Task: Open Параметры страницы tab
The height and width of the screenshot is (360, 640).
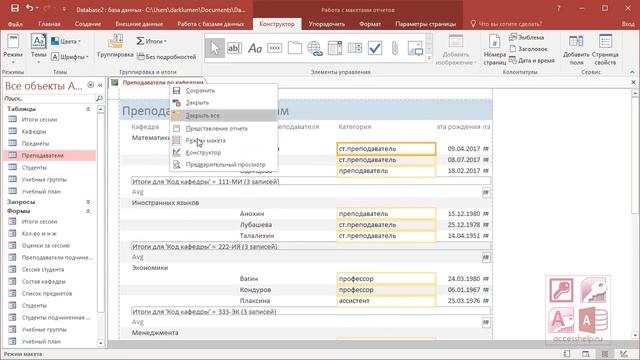Action: coord(425,24)
